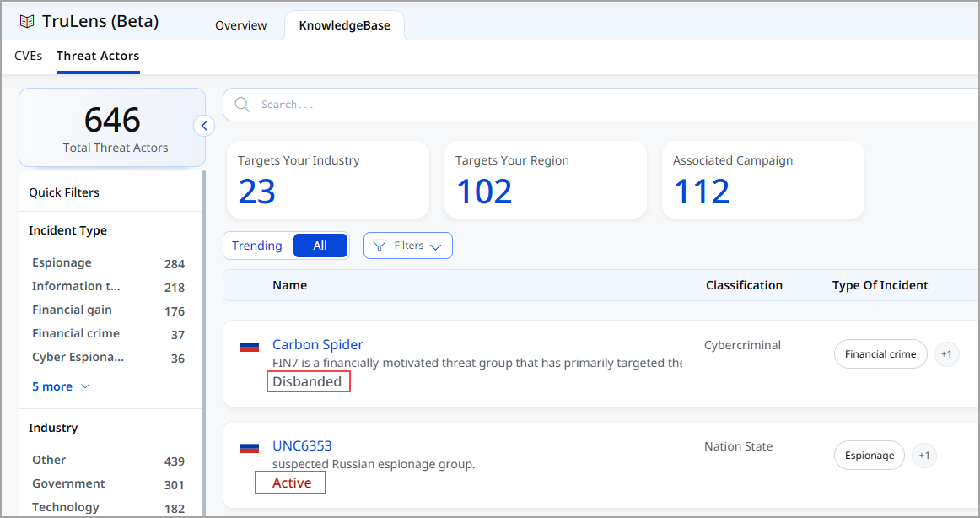This screenshot has width=980, height=518.
Task: Click the Classification column header
Action: (744, 285)
